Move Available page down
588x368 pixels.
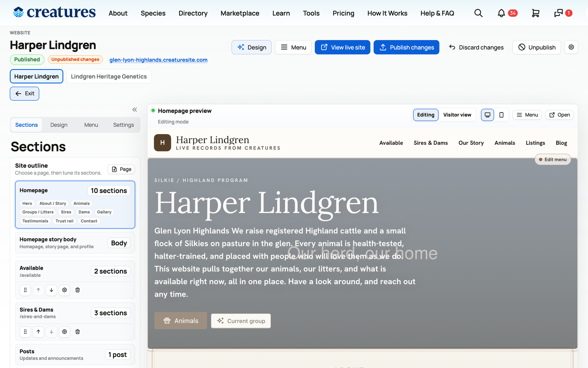(51, 290)
